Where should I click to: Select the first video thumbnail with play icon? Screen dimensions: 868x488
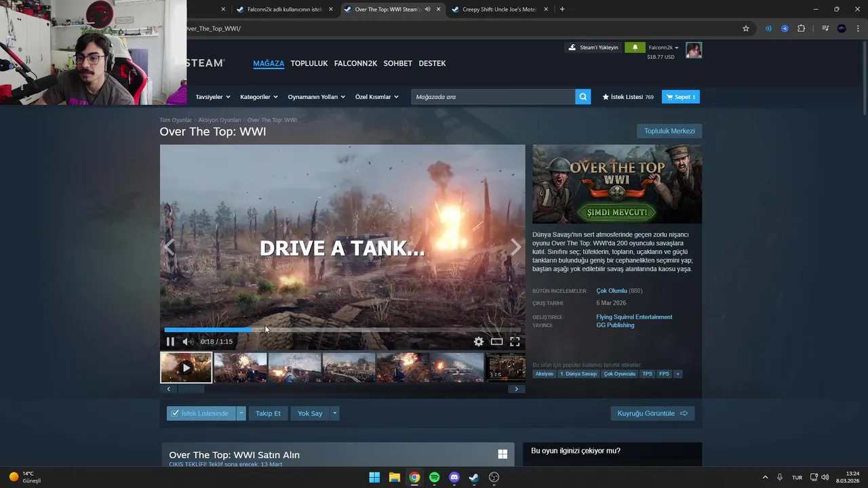coord(186,368)
